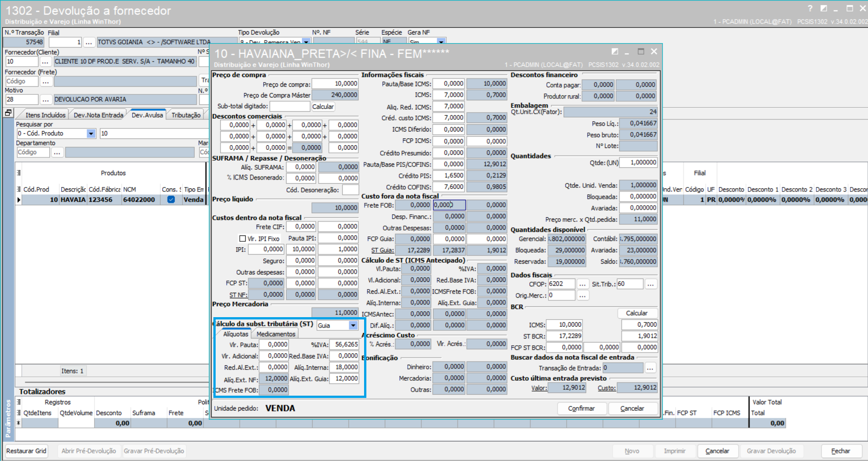Follow the Valor link under Custo última entrada
The image size is (868, 461).
pyautogui.click(x=539, y=388)
